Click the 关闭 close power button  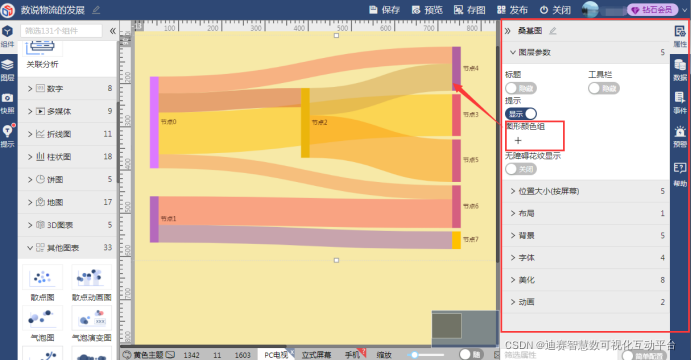(555, 10)
